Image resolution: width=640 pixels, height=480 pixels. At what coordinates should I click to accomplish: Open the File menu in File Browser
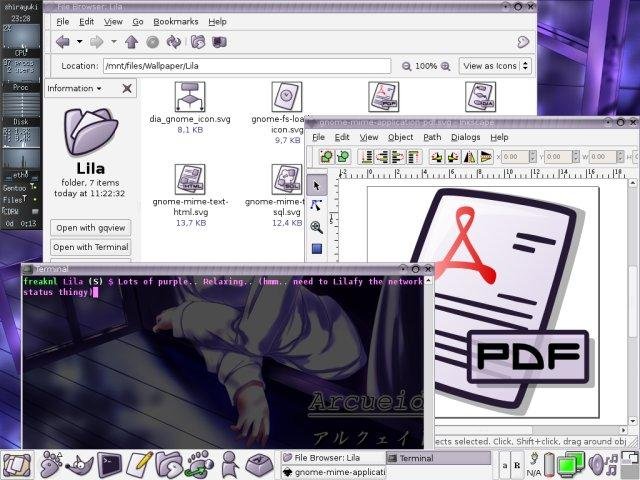[62, 22]
